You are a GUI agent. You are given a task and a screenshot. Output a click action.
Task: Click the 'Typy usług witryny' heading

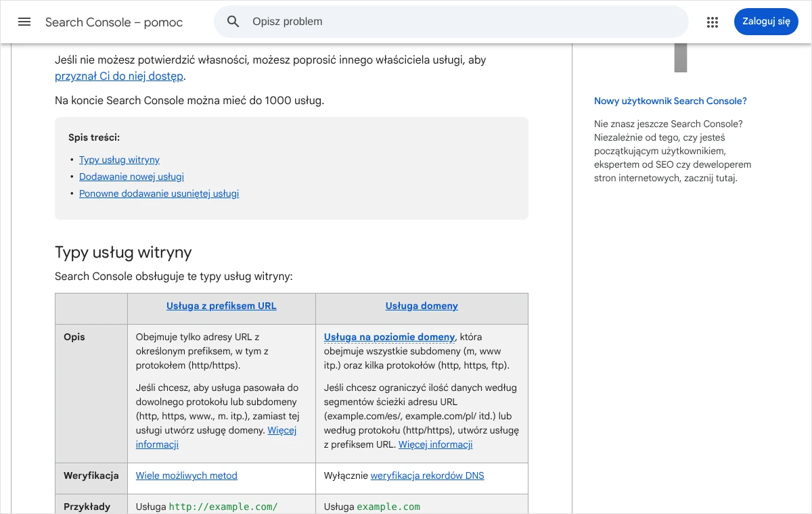[x=123, y=252]
